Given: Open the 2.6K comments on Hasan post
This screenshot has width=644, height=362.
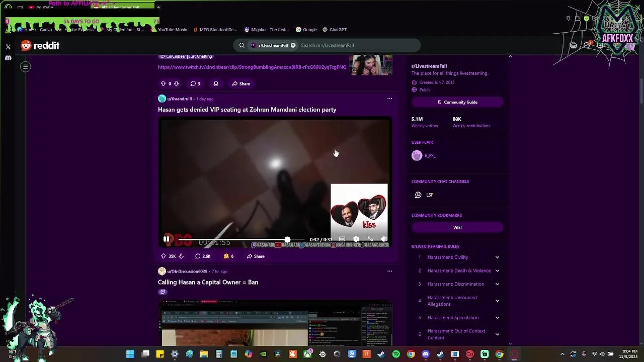Looking at the screenshot, I should [x=203, y=256].
